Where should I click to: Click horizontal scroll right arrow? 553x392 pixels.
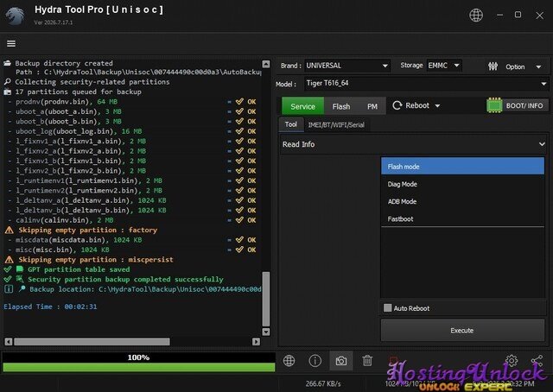tap(256, 342)
